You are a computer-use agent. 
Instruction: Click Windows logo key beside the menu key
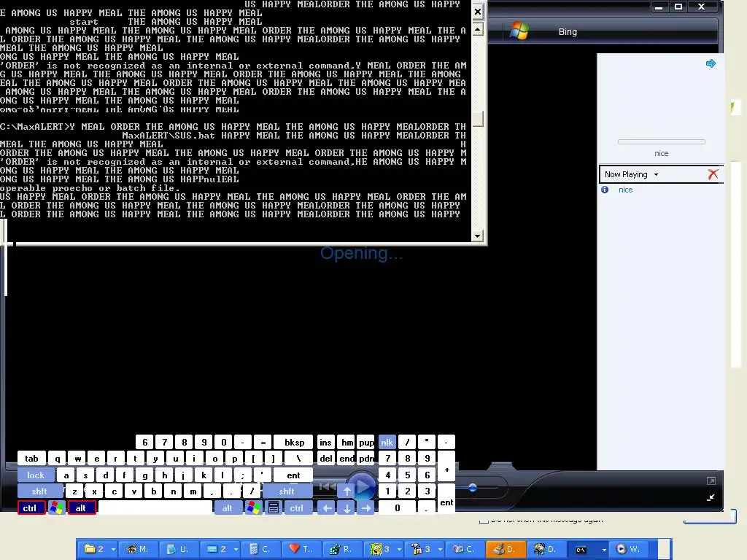[253, 507]
